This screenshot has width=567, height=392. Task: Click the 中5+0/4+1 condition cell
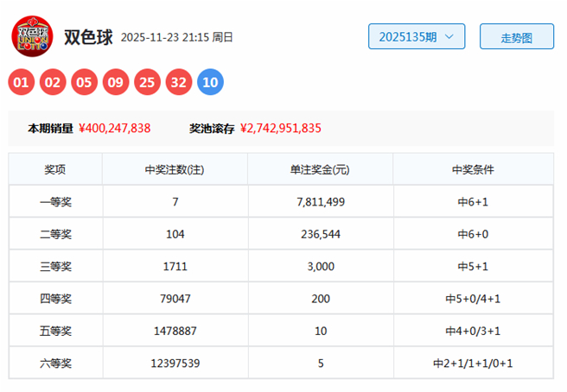(x=474, y=299)
